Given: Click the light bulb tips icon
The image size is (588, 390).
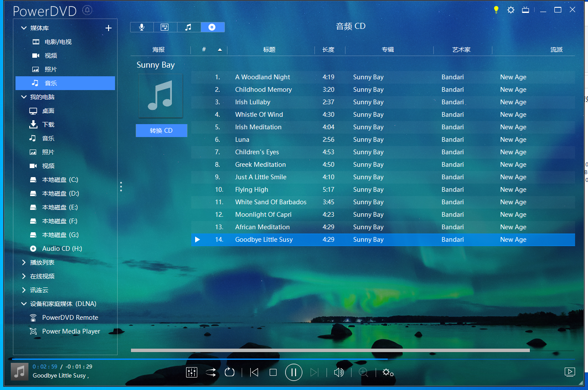Looking at the screenshot, I should coord(496,9).
